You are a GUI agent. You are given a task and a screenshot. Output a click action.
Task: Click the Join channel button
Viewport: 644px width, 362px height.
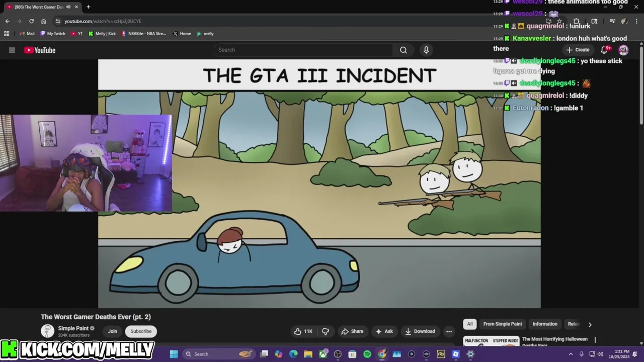tap(112, 331)
